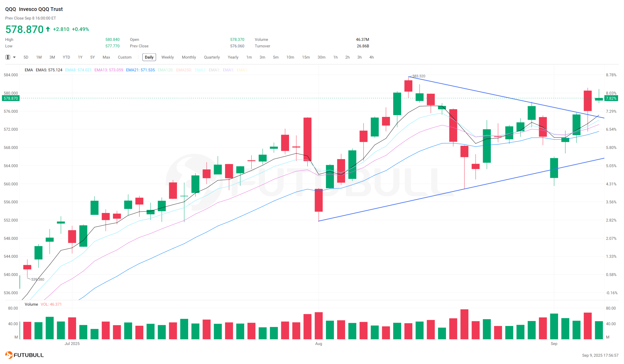This screenshot has height=364, width=624.
Task: Toggle EMA5 indicator label
Action: click(49, 70)
